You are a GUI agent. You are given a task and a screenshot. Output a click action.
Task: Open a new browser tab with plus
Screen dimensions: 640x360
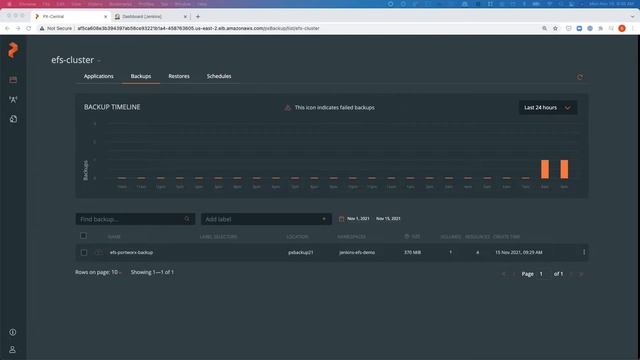pos(198,17)
